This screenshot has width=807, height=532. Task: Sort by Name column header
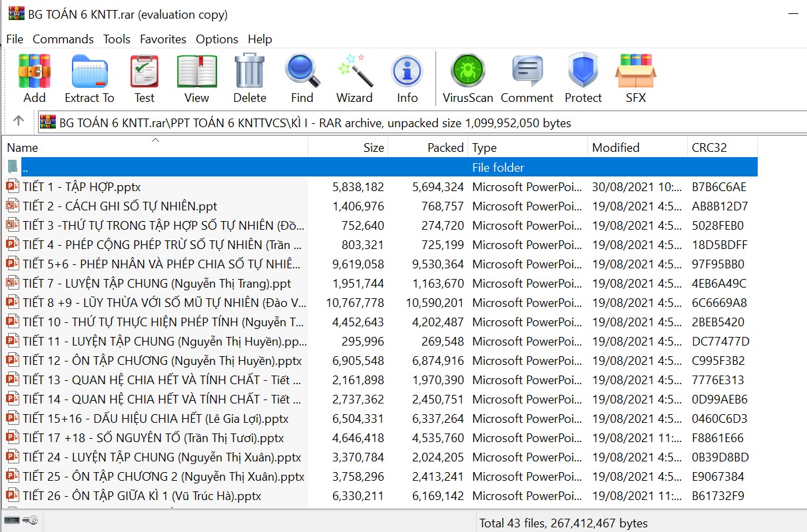coord(155,147)
